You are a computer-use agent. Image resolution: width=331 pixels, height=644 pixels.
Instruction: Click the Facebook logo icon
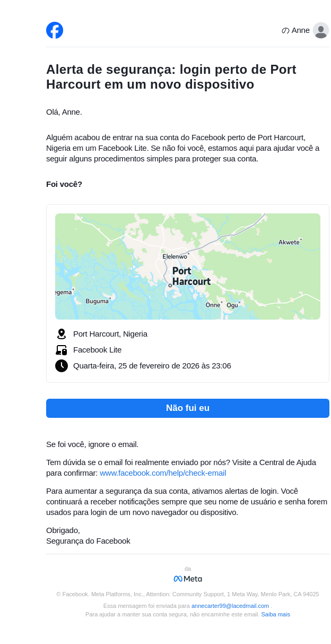click(x=55, y=30)
